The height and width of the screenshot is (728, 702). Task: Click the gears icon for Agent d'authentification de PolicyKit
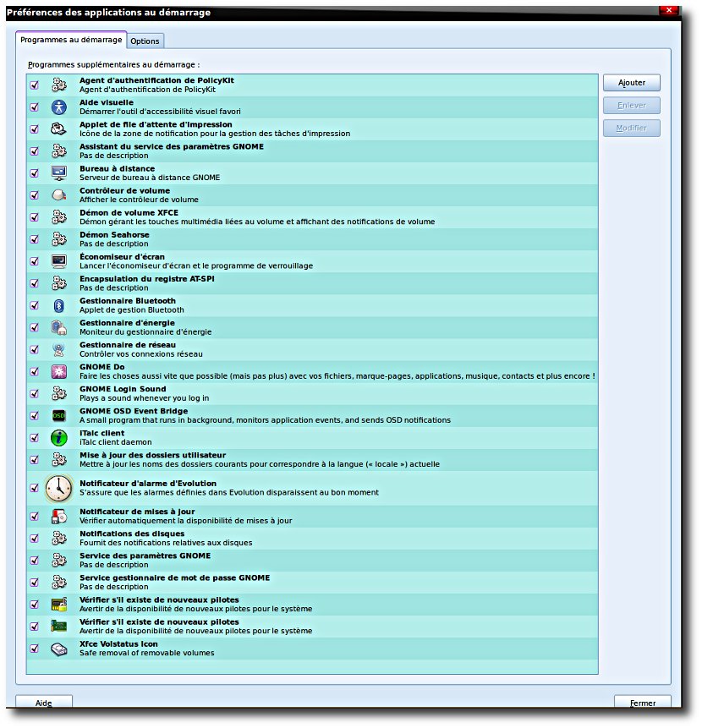[59, 85]
